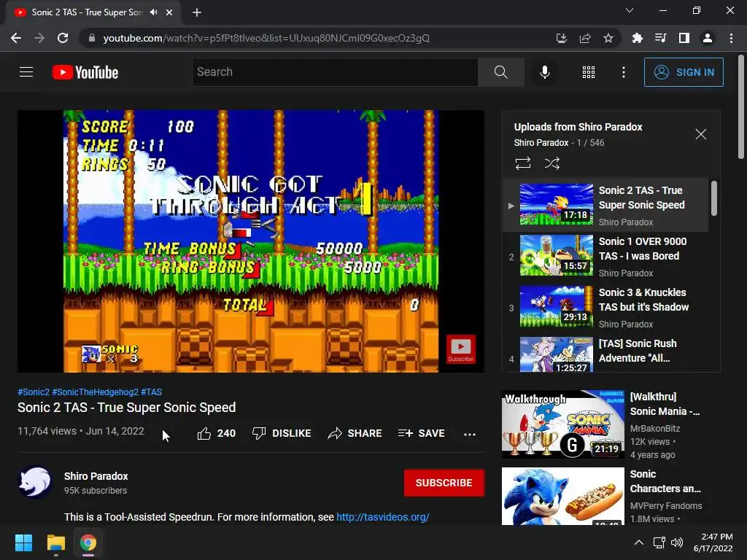
Task: Click the install app icon in address bar
Action: click(x=561, y=38)
